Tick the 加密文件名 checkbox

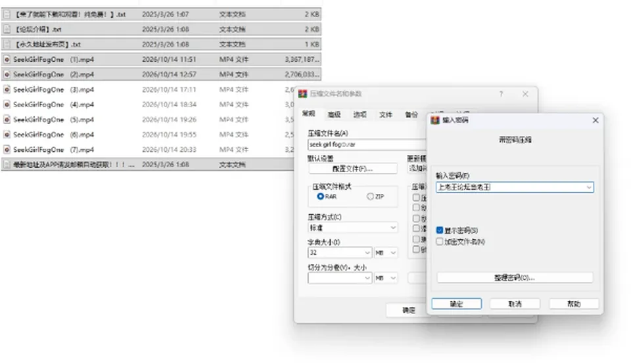coord(440,242)
